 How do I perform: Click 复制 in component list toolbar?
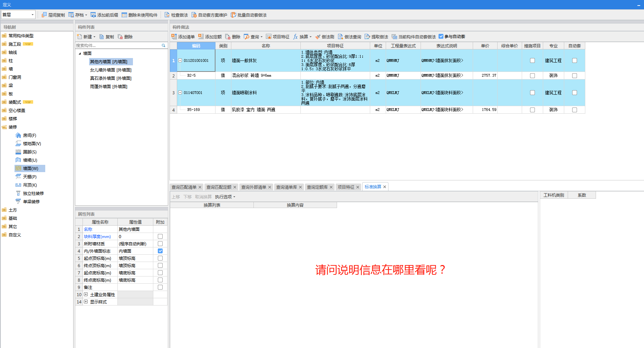[106, 37]
